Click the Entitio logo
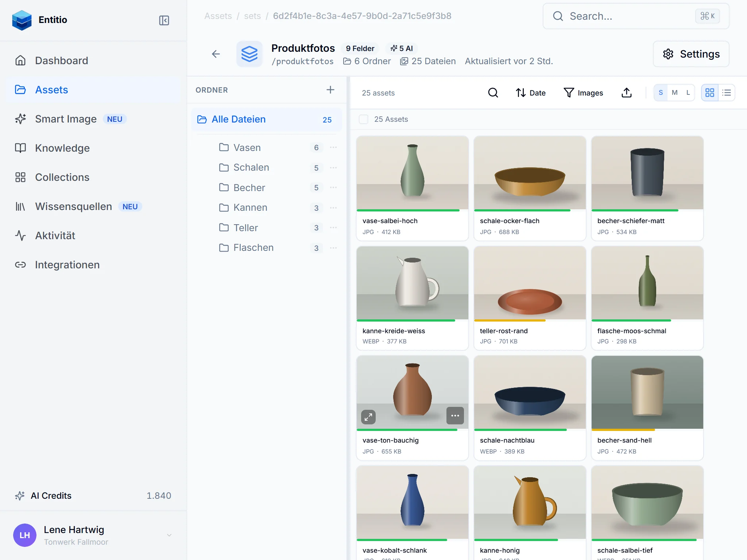747x560 pixels. (22, 20)
